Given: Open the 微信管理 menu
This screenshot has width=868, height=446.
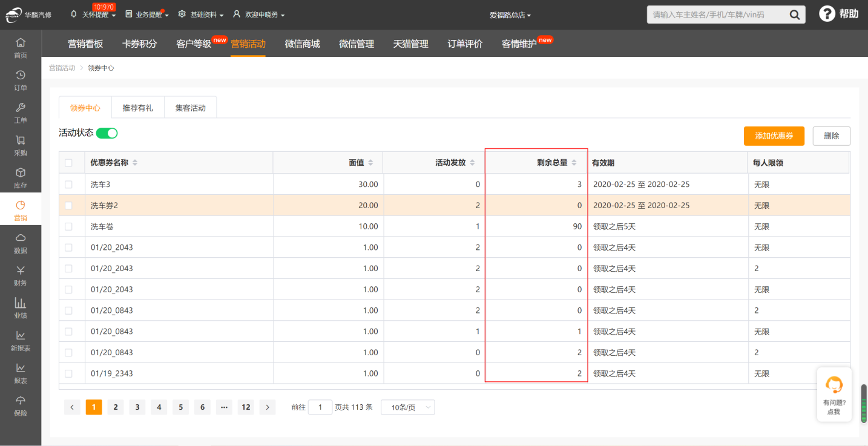Looking at the screenshot, I should pyautogui.click(x=357, y=44).
